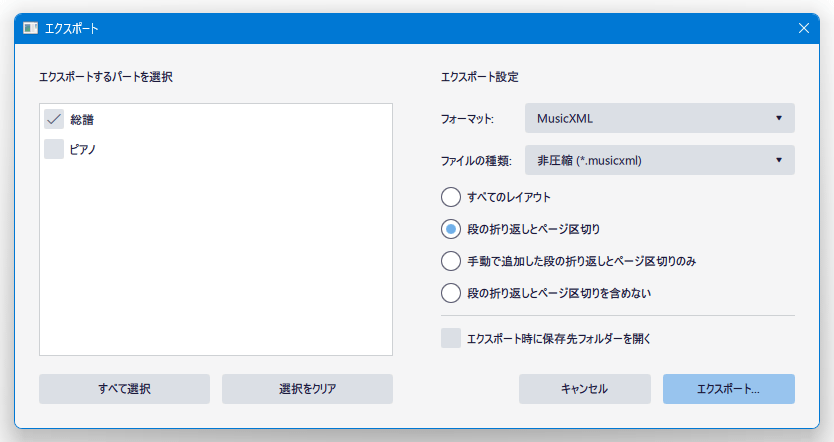834x442 pixels.
Task: Click the app icon in the エクスポート title bar
Action: [x=30, y=28]
